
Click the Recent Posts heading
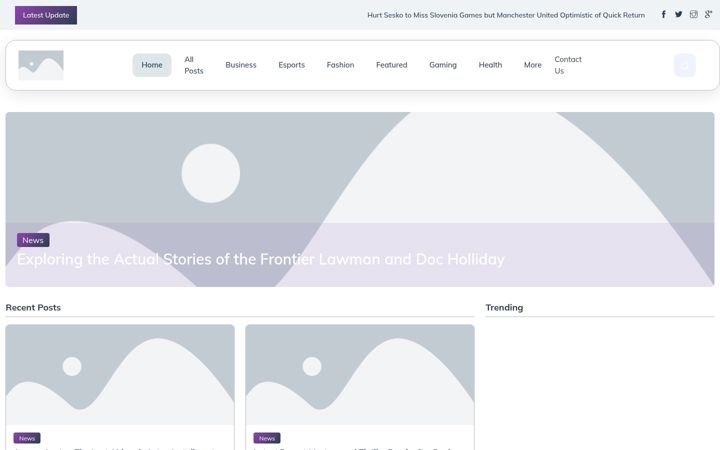[x=33, y=308]
